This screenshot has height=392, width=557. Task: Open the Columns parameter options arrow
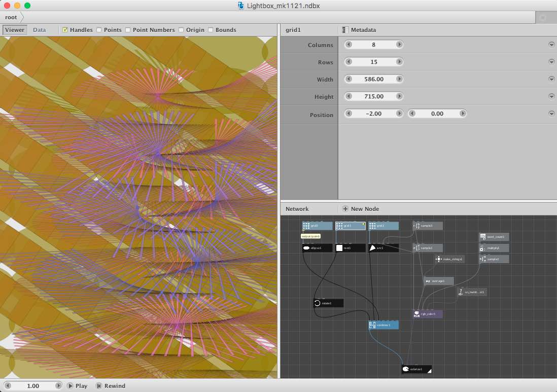[551, 45]
